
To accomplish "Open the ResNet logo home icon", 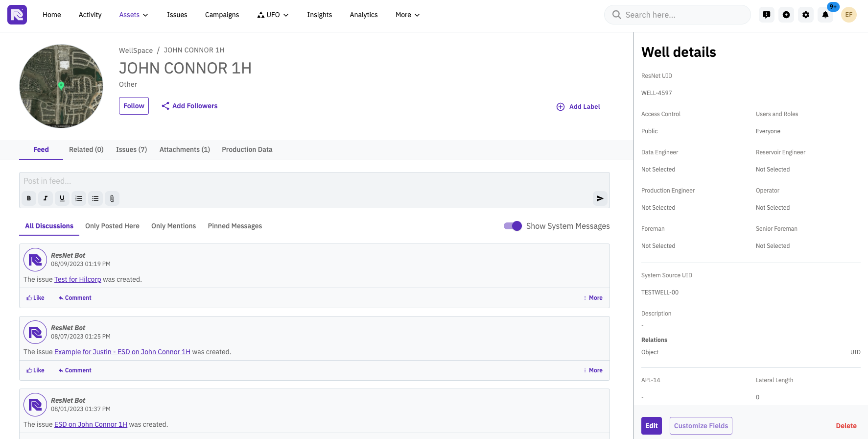I will (17, 15).
